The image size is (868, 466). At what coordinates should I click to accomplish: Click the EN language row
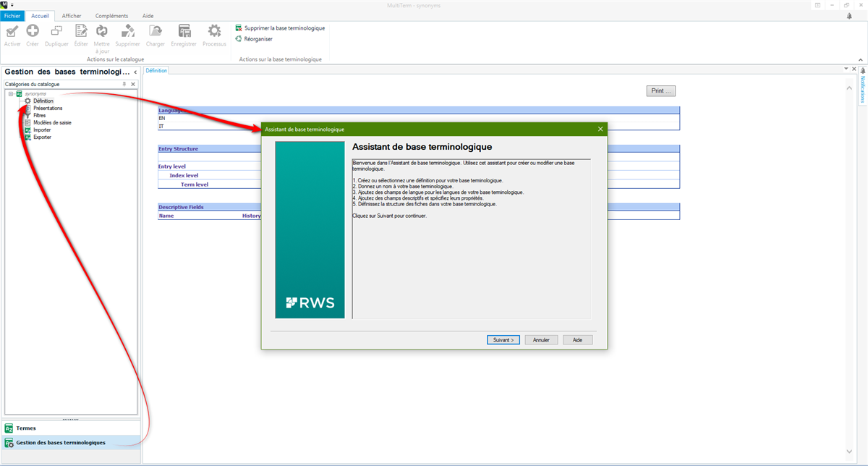click(419, 118)
